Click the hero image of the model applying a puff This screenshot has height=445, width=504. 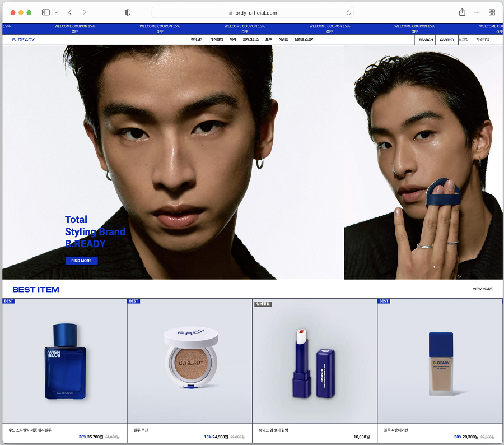click(423, 162)
